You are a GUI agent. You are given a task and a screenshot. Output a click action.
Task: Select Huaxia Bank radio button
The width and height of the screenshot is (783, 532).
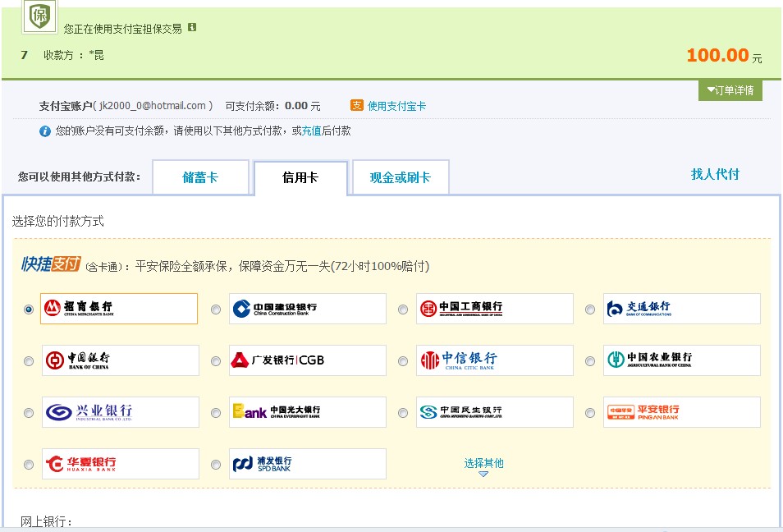[29, 465]
